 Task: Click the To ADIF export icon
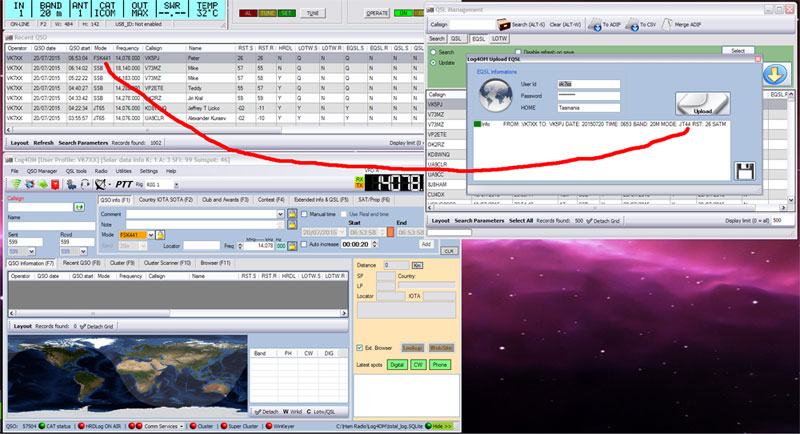point(595,24)
